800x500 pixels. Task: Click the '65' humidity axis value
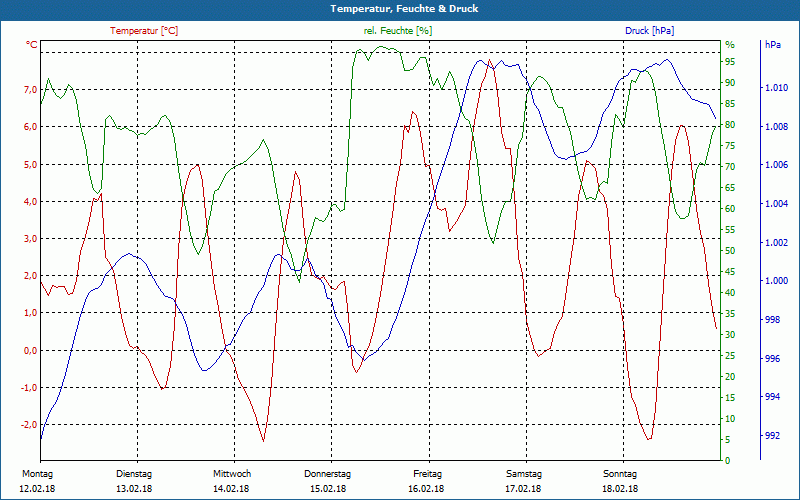pos(730,188)
